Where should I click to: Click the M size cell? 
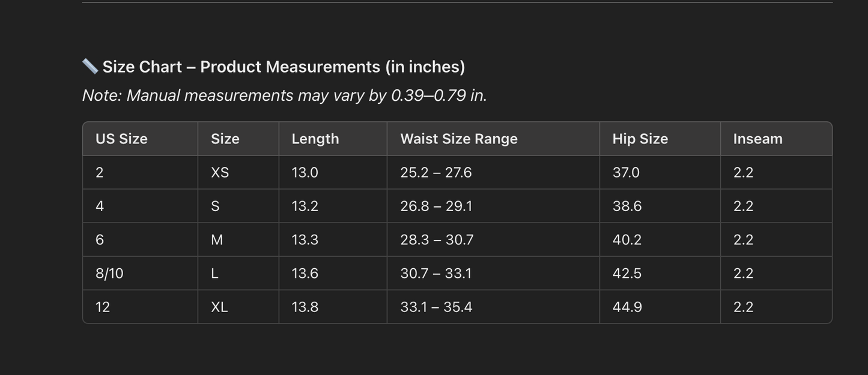(217, 239)
